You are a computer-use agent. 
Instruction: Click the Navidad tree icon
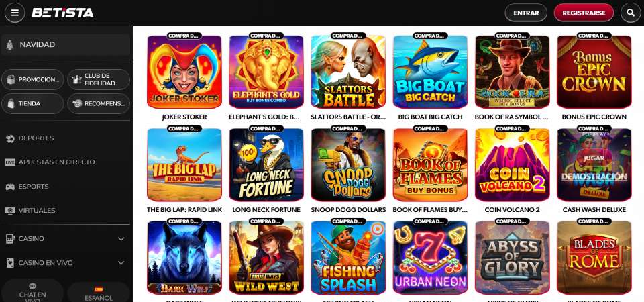coord(10,45)
